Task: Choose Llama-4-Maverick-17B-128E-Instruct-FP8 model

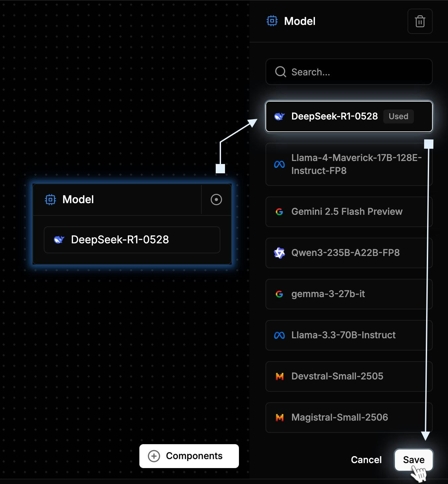Action: pos(349,164)
